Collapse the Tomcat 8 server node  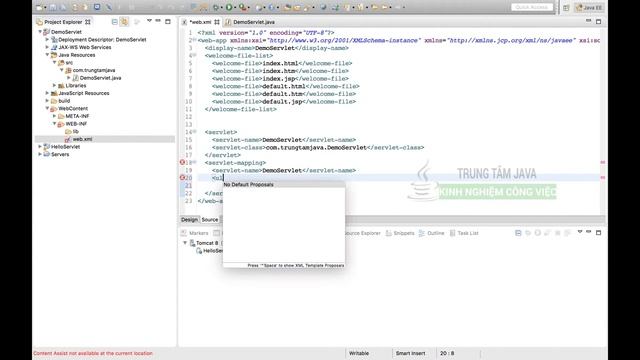(185, 243)
